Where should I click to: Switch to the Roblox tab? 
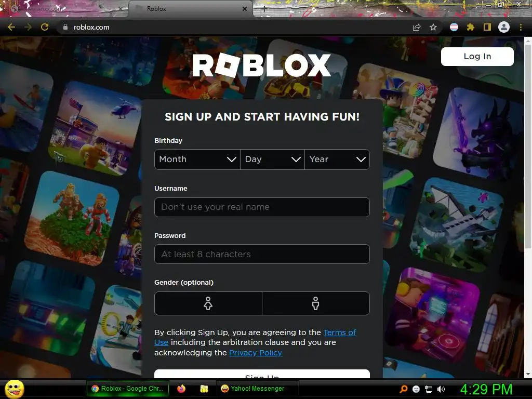point(191,9)
